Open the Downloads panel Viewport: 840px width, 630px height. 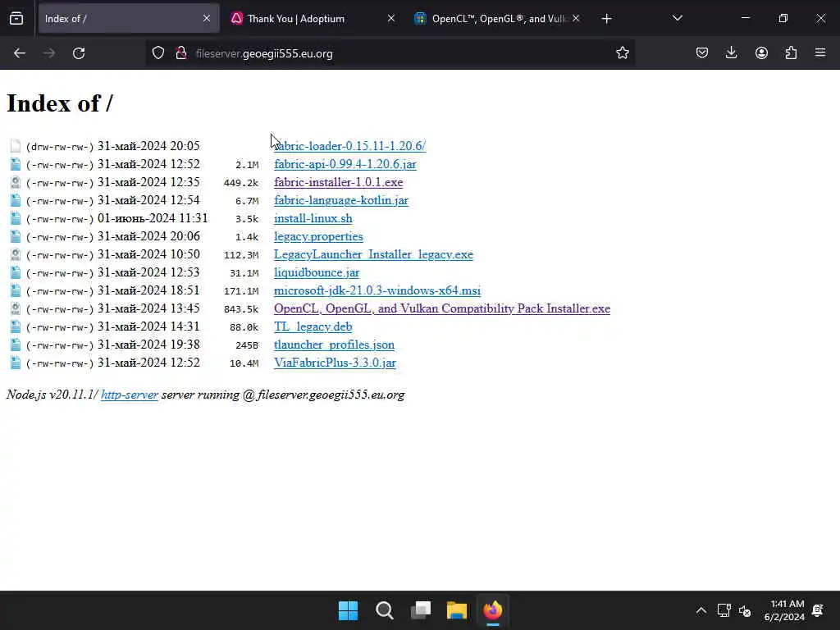coord(731,53)
